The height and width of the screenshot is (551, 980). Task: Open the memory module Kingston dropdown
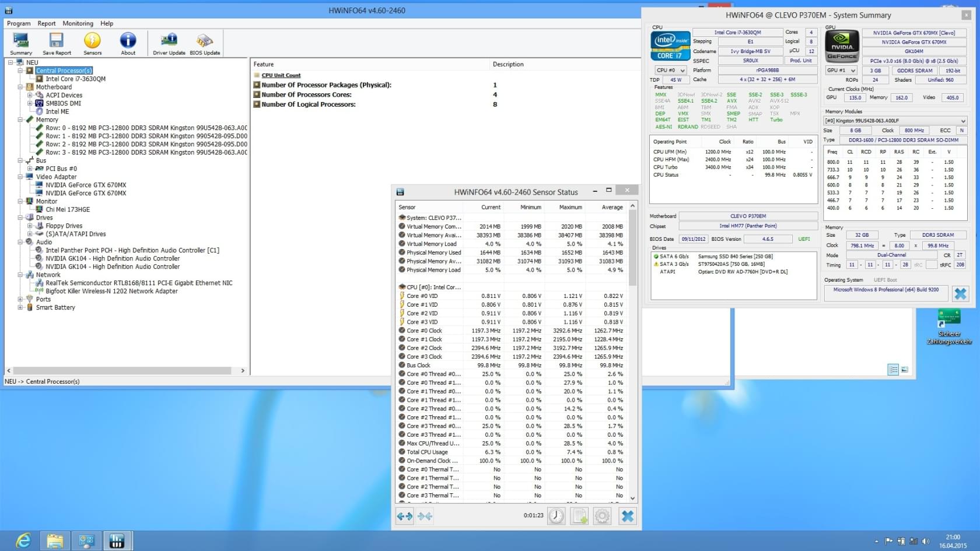click(895, 121)
